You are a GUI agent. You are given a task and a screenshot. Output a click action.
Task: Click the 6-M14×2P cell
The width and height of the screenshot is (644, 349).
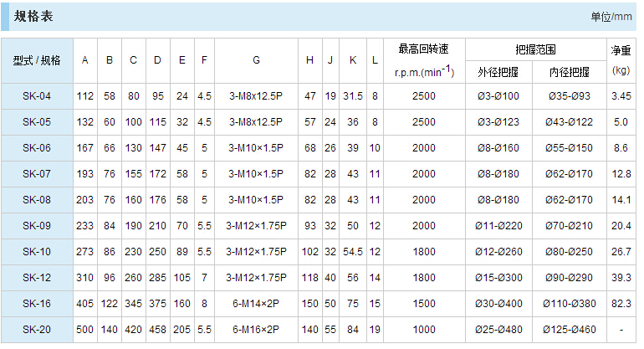tap(257, 303)
